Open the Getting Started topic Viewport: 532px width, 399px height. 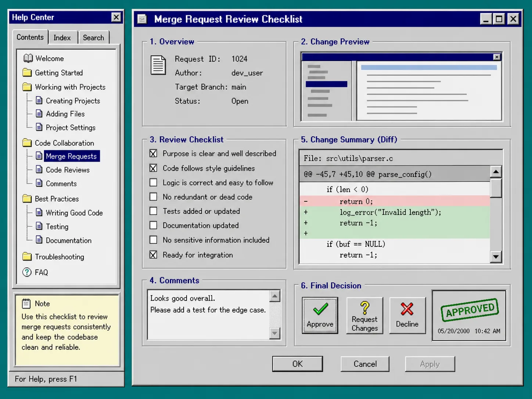(59, 73)
